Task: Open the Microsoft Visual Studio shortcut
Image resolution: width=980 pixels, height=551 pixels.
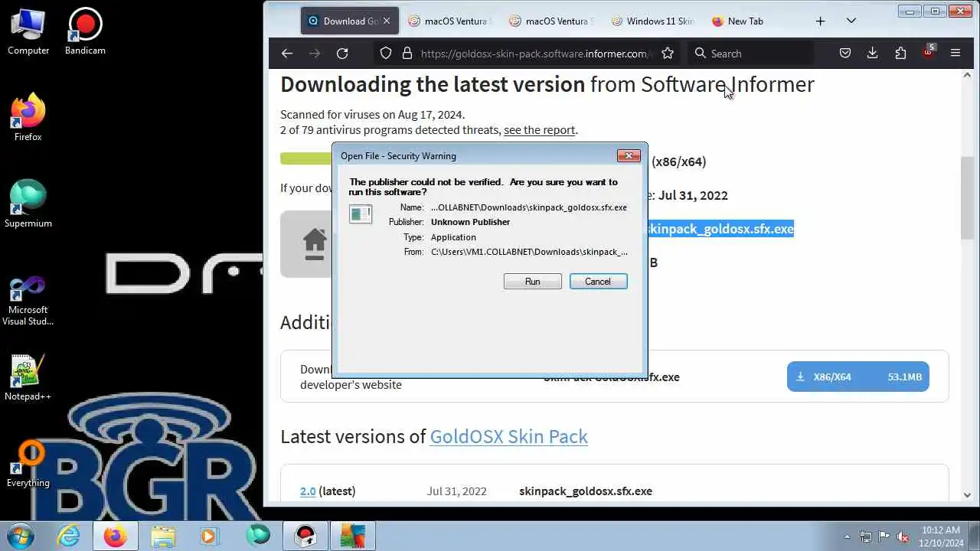Action: coord(28,301)
